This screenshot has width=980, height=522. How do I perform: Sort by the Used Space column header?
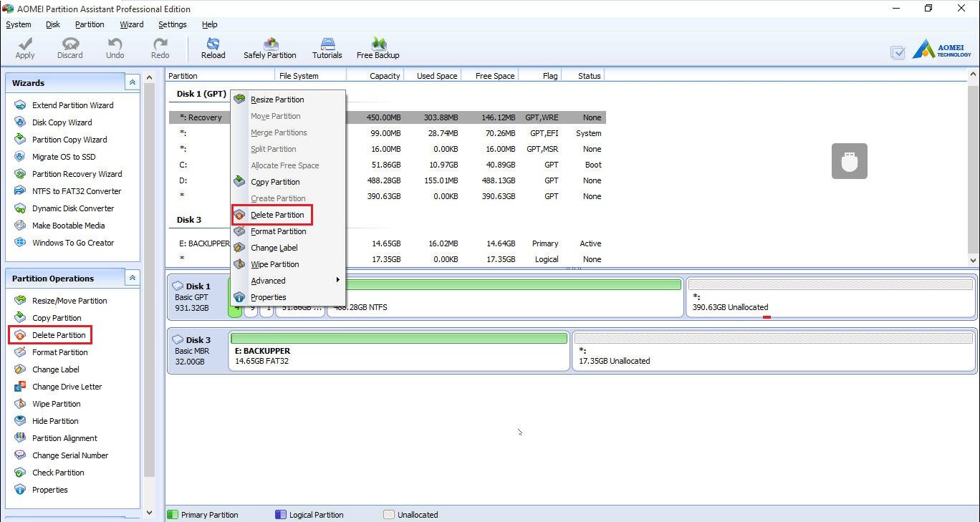click(433, 76)
